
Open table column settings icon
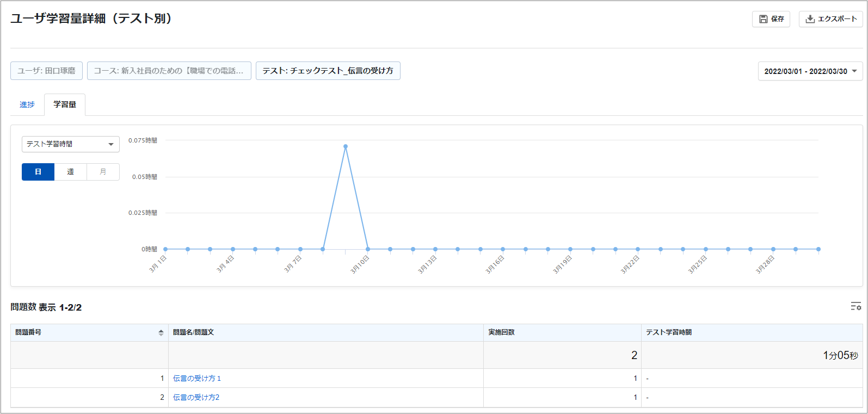[x=856, y=306]
